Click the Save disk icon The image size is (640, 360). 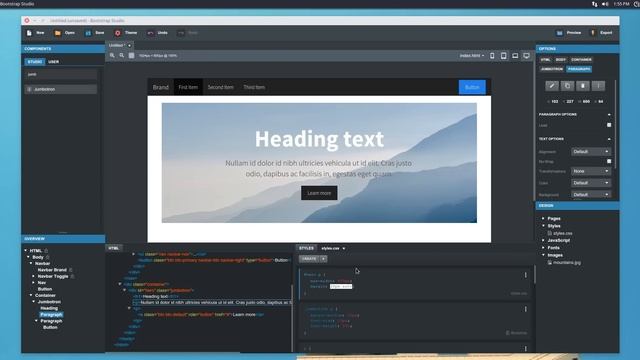pyautogui.click(x=88, y=33)
